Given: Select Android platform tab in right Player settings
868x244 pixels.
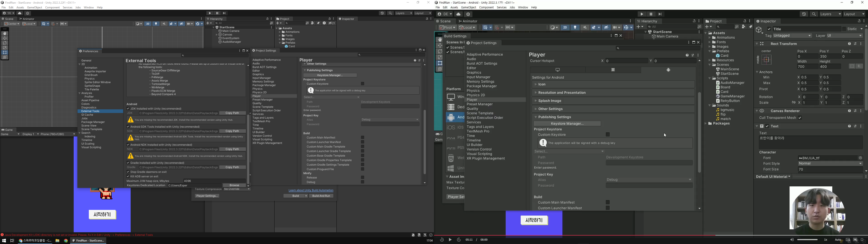Looking at the screenshot, I should pyautogui.click(x=668, y=70).
